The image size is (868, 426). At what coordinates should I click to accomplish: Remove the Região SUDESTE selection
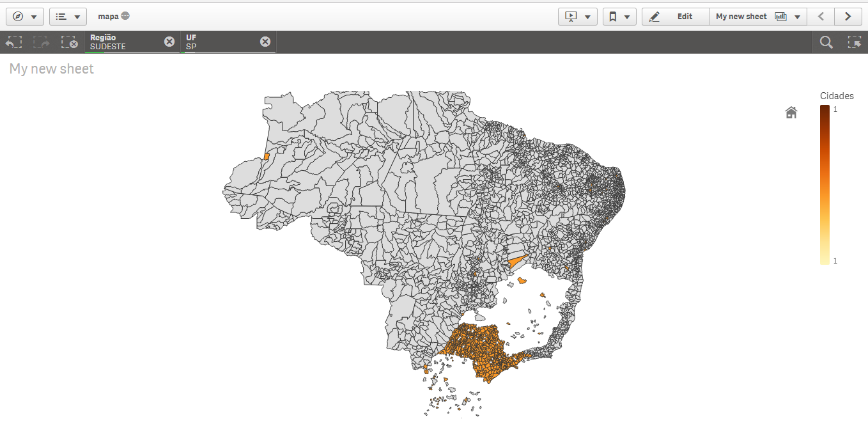pyautogui.click(x=169, y=41)
